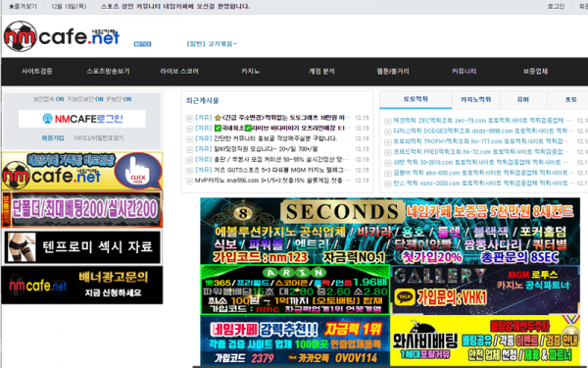
Task: Click post icon beside 33벳 먹튀 row
Action: point(388,163)
